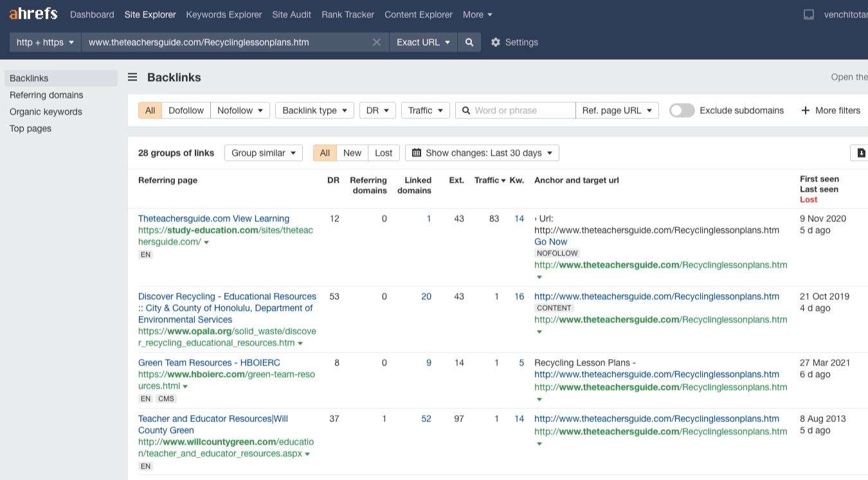
Task: Open Keywords Explorer
Action: point(224,14)
